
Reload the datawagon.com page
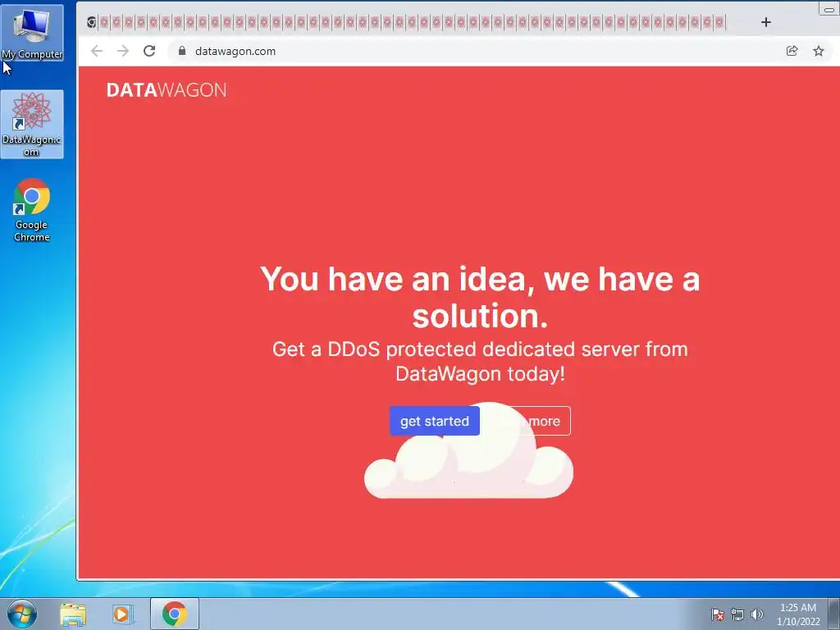149,51
